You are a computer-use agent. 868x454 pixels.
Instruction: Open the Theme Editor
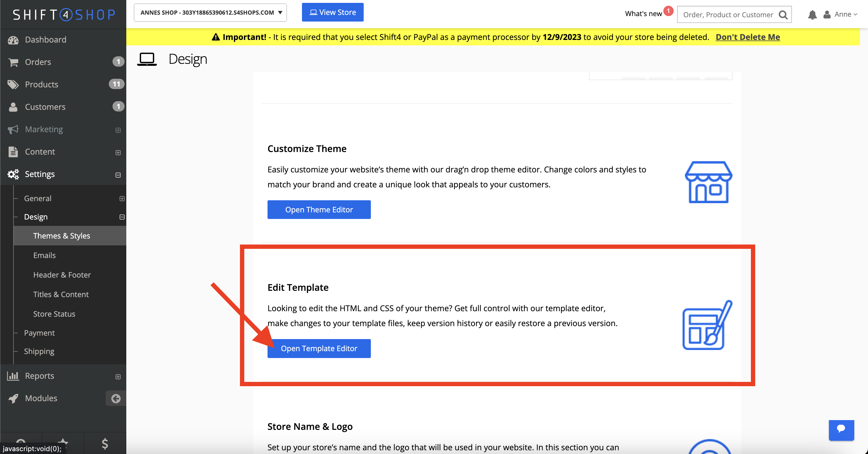point(319,209)
